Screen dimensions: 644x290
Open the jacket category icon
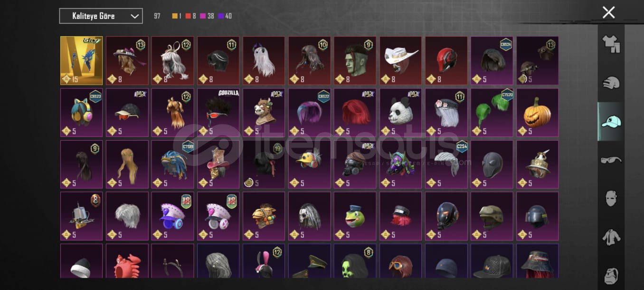[611, 237]
